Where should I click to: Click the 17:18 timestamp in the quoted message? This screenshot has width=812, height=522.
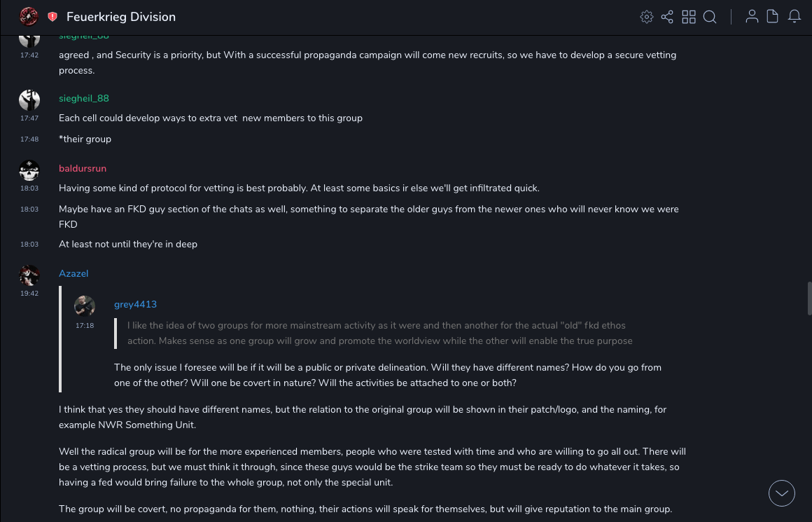pyautogui.click(x=85, y=325)
